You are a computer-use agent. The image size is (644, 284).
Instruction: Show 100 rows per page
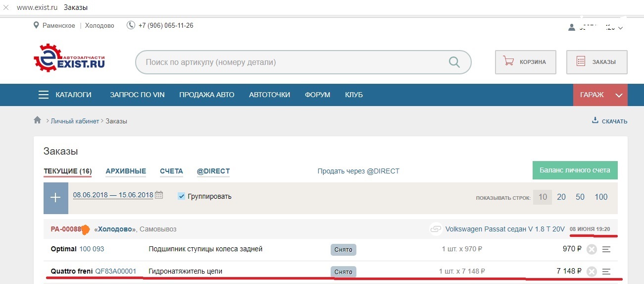601,197
